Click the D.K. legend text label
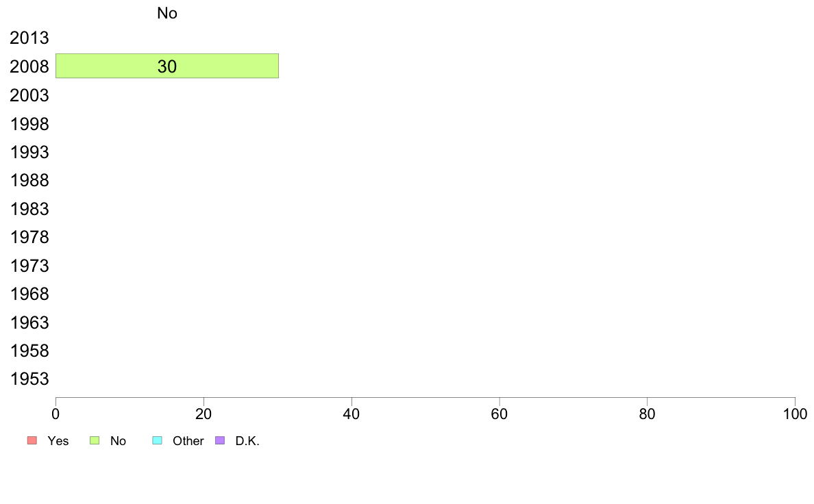Screen dimensions: 814x504 (x=247, y=441)
